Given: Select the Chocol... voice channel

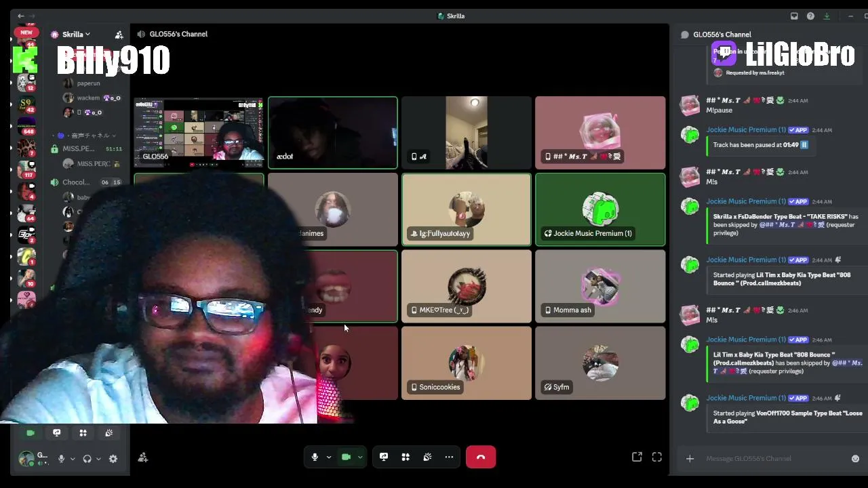Looking at the screenshot, I should pos(85,182).
